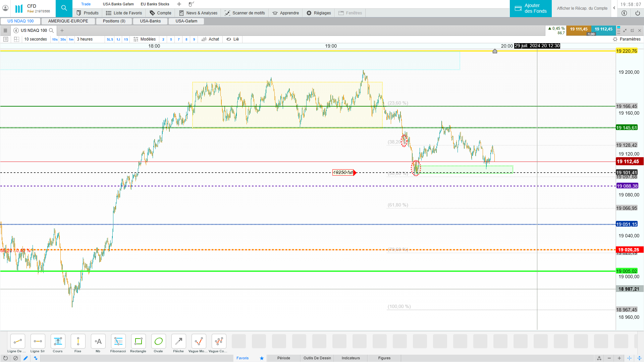Click the blue search magnifier button
The width and height of the screenshot is (644, 362).
[64, 8]
